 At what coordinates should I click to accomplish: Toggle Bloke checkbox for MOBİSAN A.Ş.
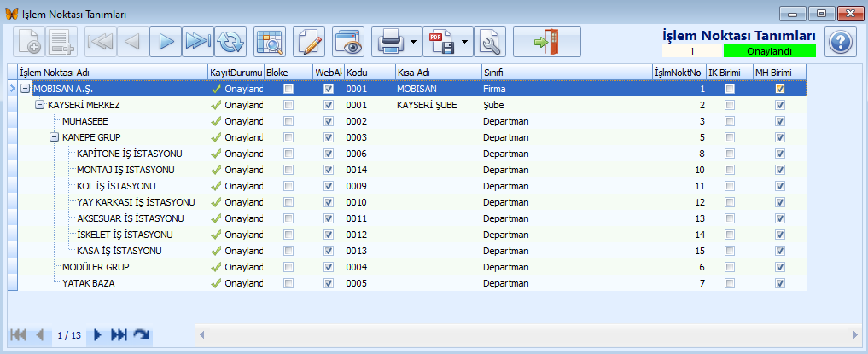(x=288, y=89)
